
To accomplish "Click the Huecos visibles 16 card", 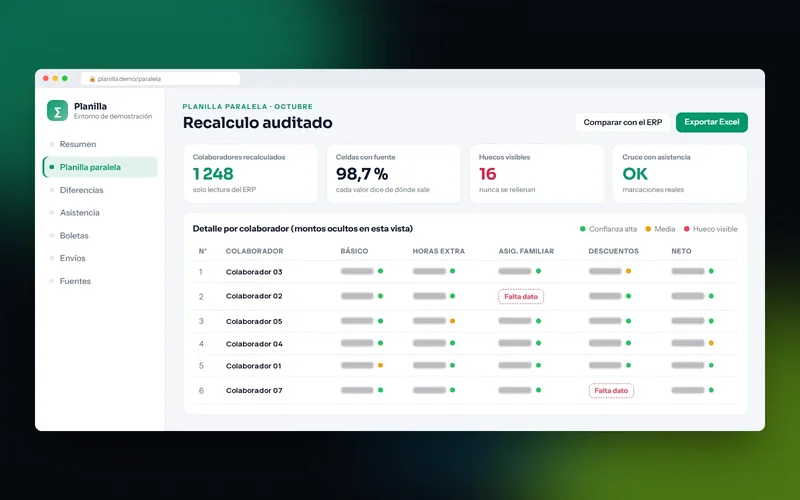I will 537,173.
